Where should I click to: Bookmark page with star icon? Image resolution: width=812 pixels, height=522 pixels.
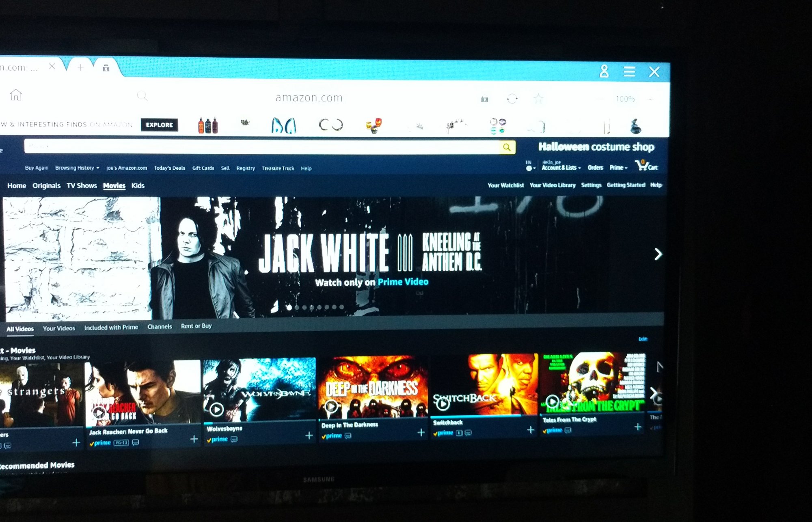[x=538, y=99]
